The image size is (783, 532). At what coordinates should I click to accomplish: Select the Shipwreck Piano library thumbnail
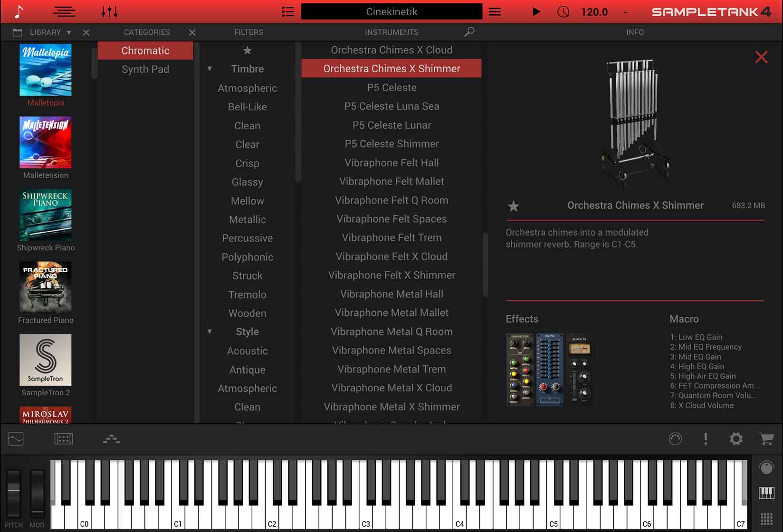(x=46, y=215)
